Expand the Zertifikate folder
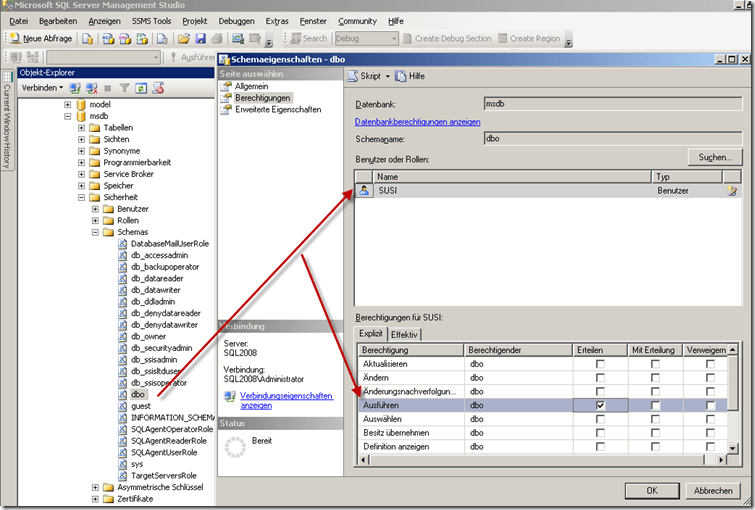 pos(95,499)
